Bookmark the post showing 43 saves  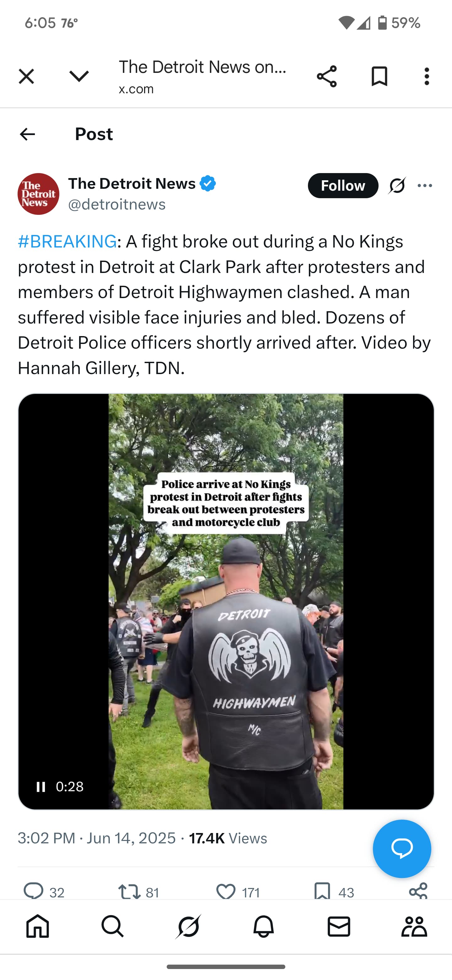click(322, 891)
